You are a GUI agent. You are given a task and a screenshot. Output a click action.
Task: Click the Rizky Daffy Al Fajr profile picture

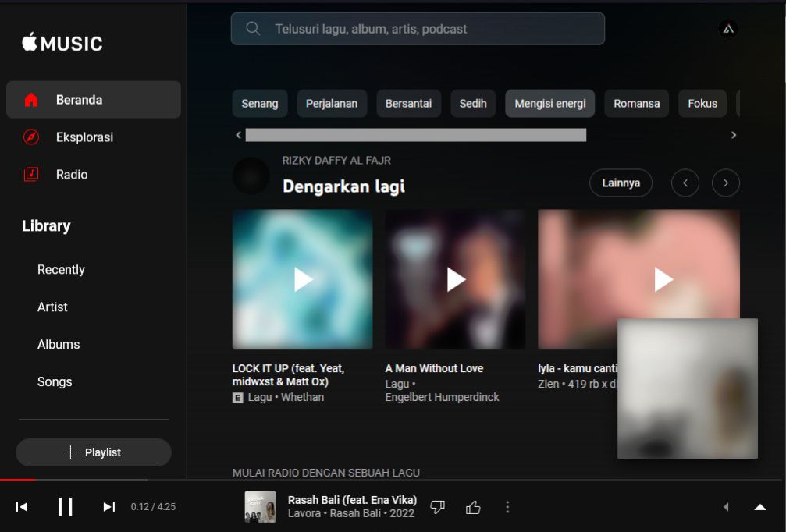[251, 176]
